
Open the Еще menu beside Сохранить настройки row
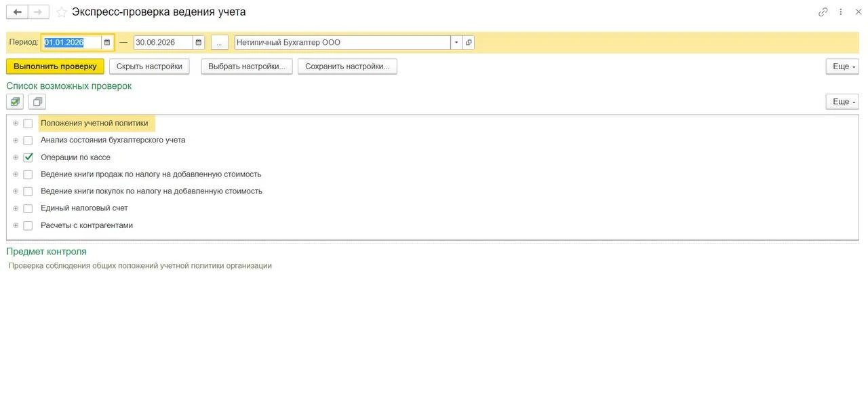[x=842, y=66]
